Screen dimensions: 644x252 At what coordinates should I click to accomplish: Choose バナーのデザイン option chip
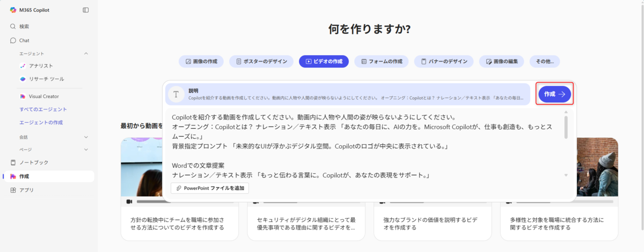[x=444, y=61]
